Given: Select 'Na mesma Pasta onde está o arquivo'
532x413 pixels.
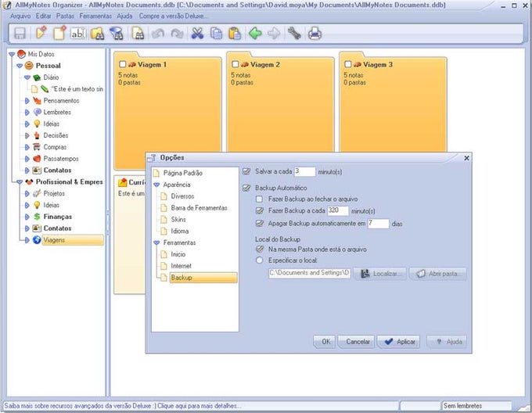Looking at the screenshot, I should click(x=260, y=250).
